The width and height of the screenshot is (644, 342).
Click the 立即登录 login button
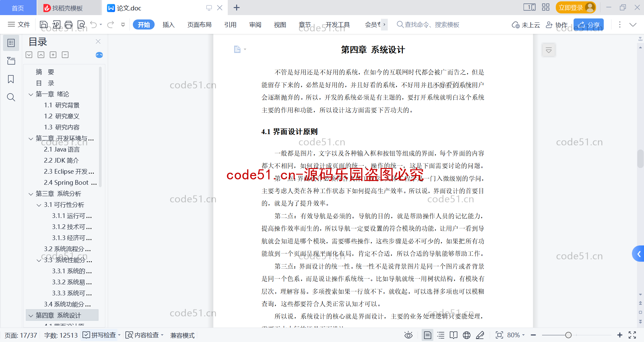[x=576, y=7]
